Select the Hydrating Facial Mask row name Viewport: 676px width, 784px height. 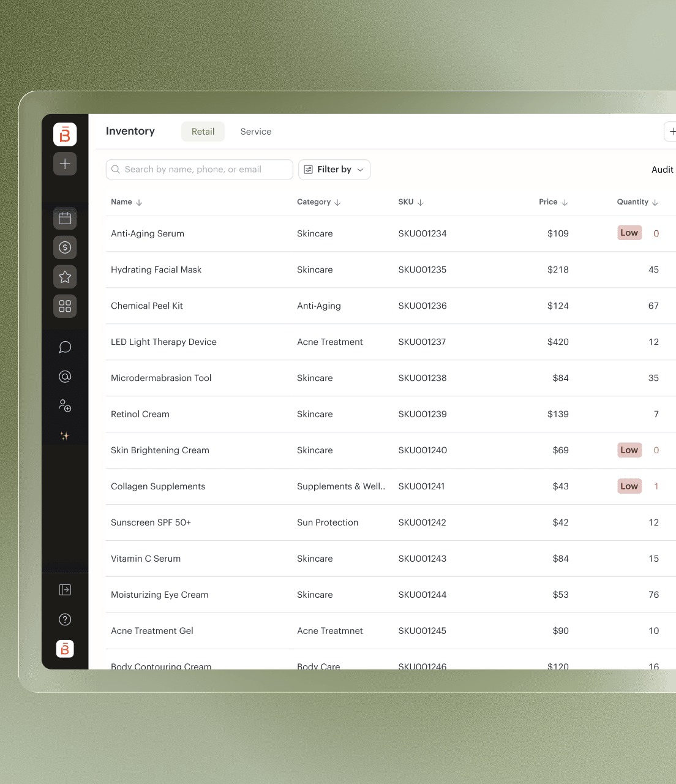[x=156, y=269]
